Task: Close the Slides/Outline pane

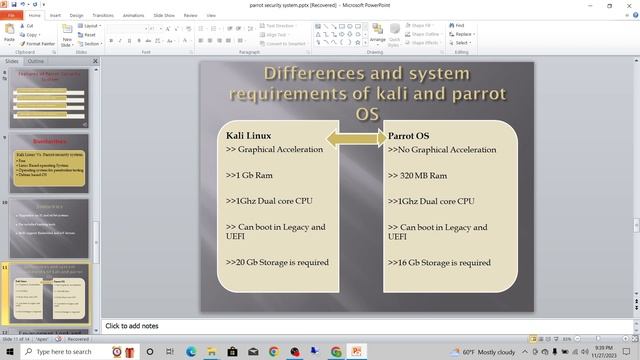Action: pyautogui.click(x=95, y=61)
